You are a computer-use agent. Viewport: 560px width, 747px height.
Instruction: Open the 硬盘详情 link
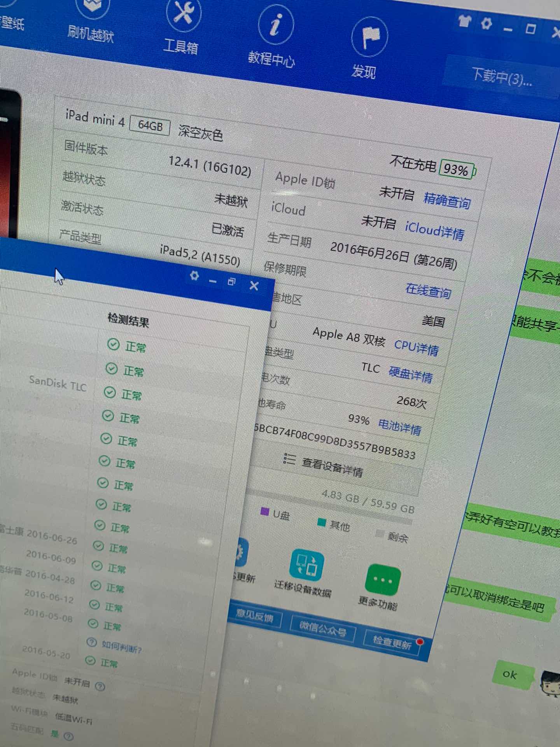411,374
